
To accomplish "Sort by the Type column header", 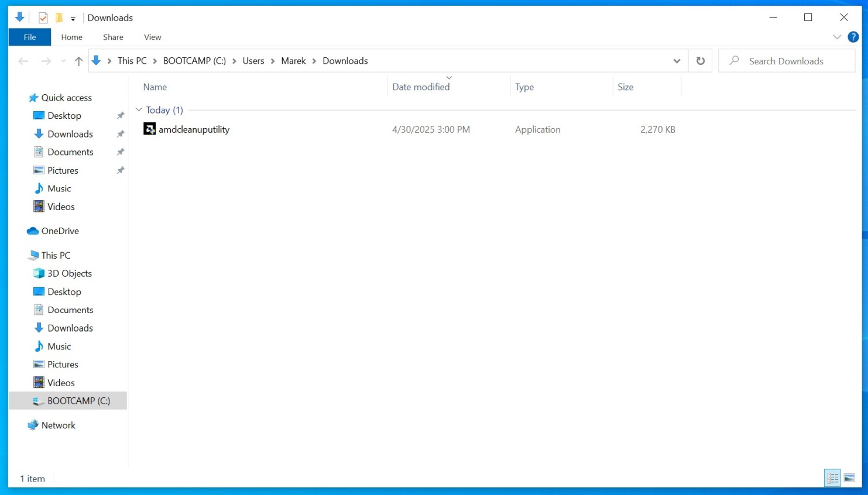I will click(524, 87).
